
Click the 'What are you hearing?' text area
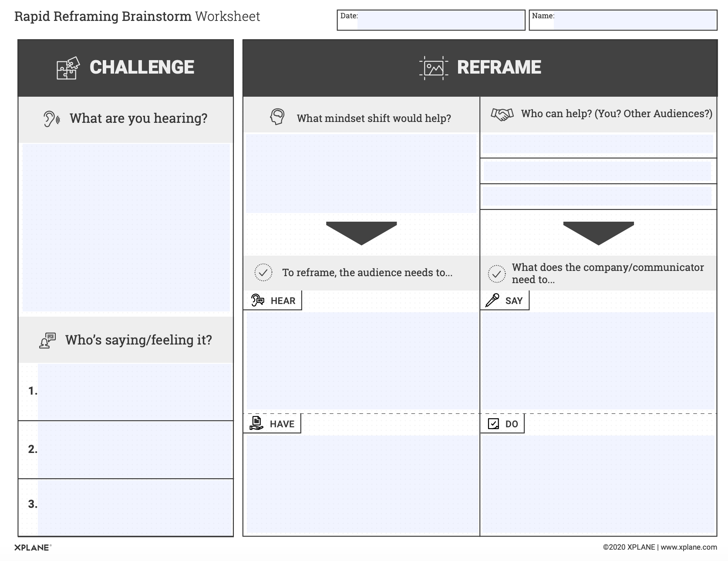click(126, 227)
